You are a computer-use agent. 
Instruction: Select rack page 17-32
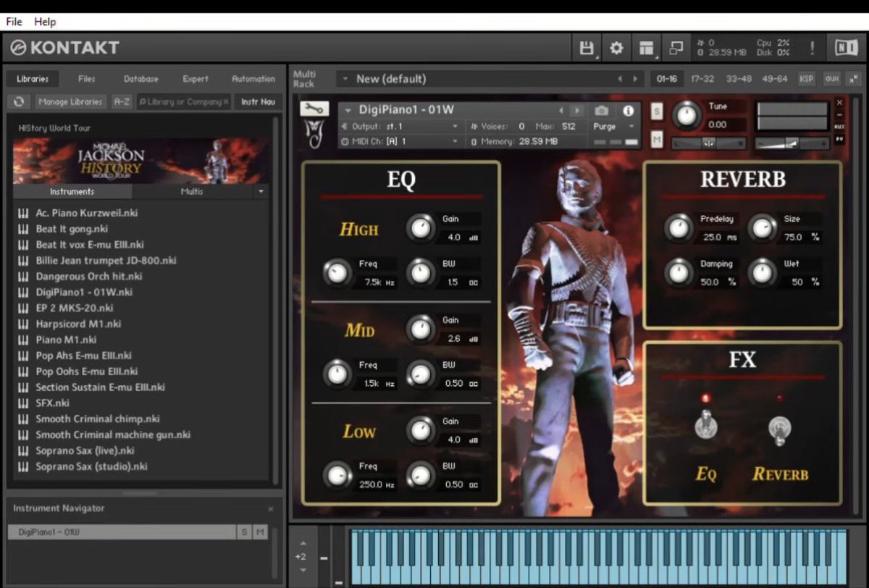[702, 79]
